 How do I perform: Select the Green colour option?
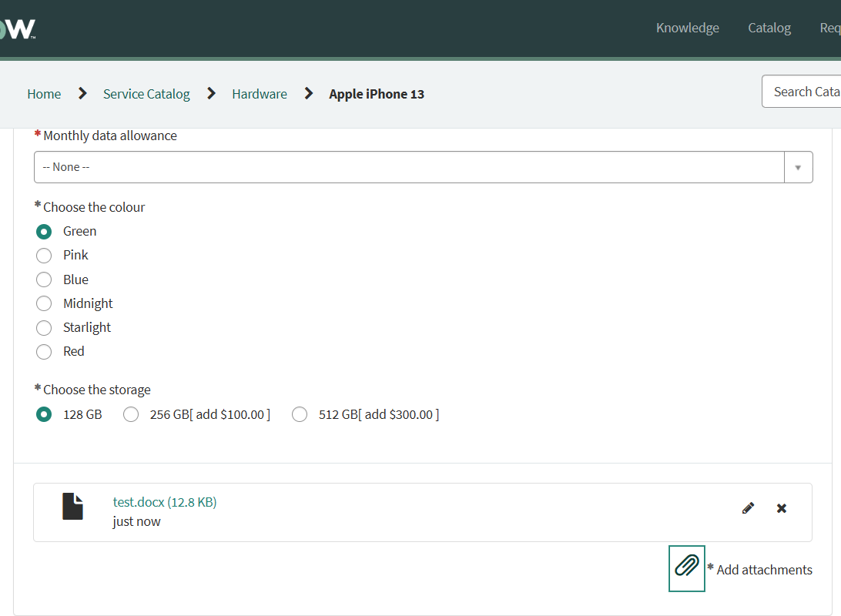[44, 232]
